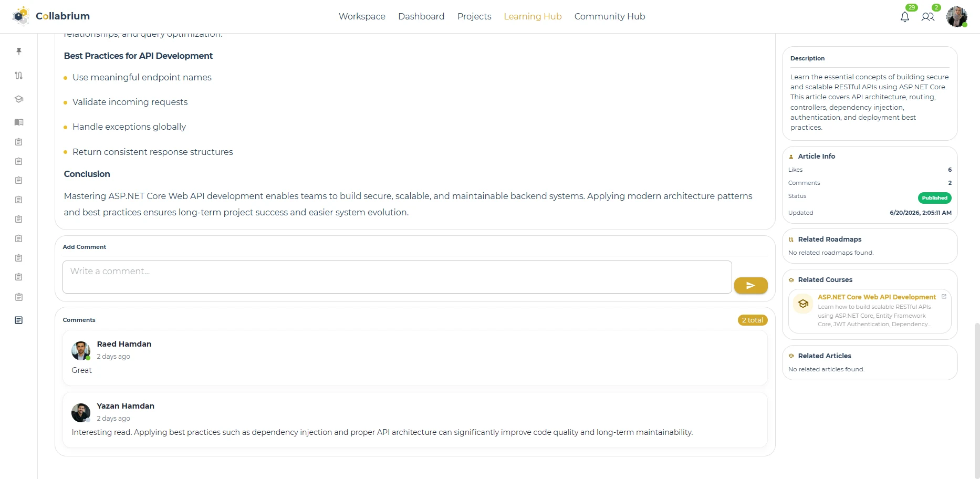980x479 pixels.
Task: Open the user profile avatar menu
Action: coord(957,17)
